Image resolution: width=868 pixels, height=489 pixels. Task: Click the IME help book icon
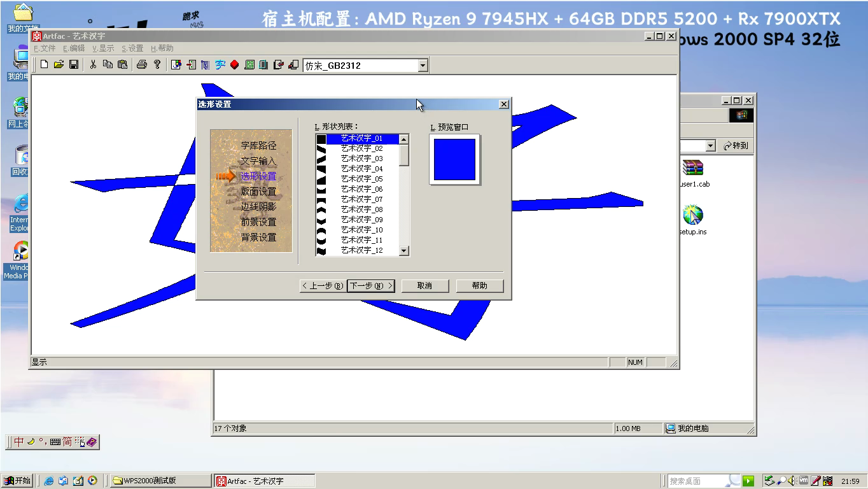[x=92, y=441]
